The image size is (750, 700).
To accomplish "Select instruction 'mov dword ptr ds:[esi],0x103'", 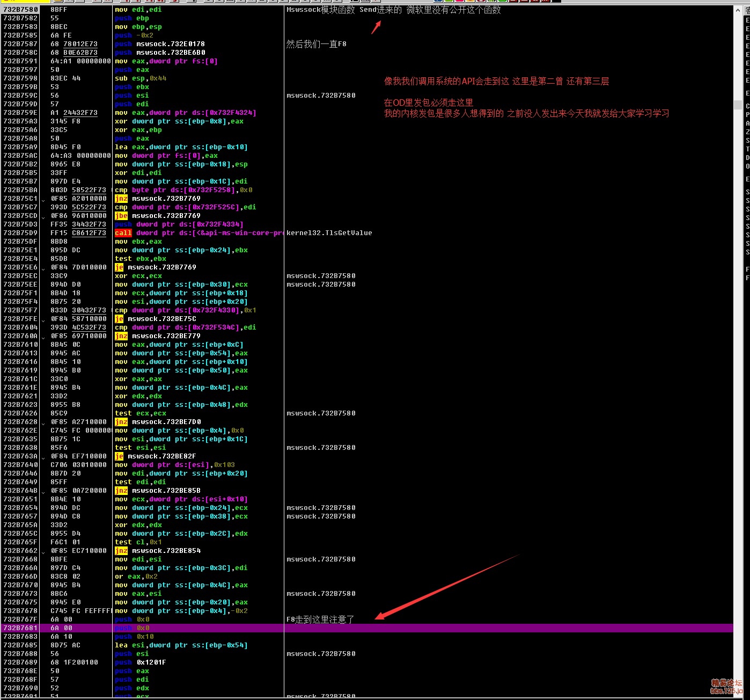I will tap(175, 465).
